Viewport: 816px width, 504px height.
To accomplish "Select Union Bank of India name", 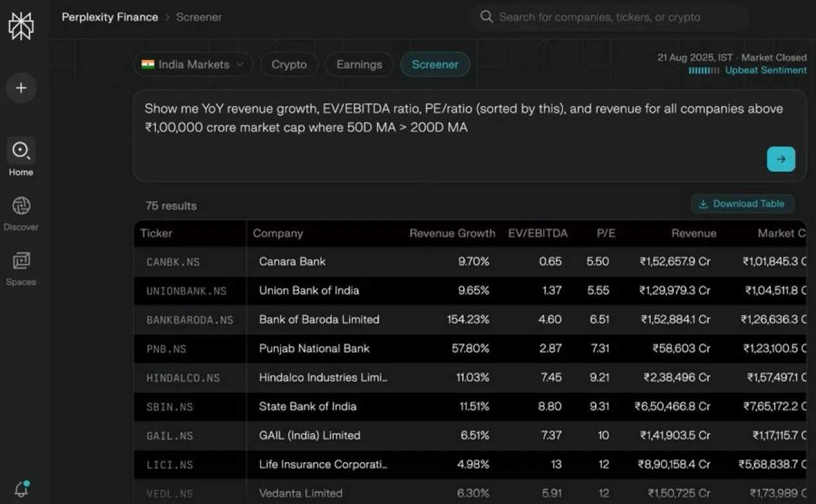I will pyautogui.click(x=309, y=290).
